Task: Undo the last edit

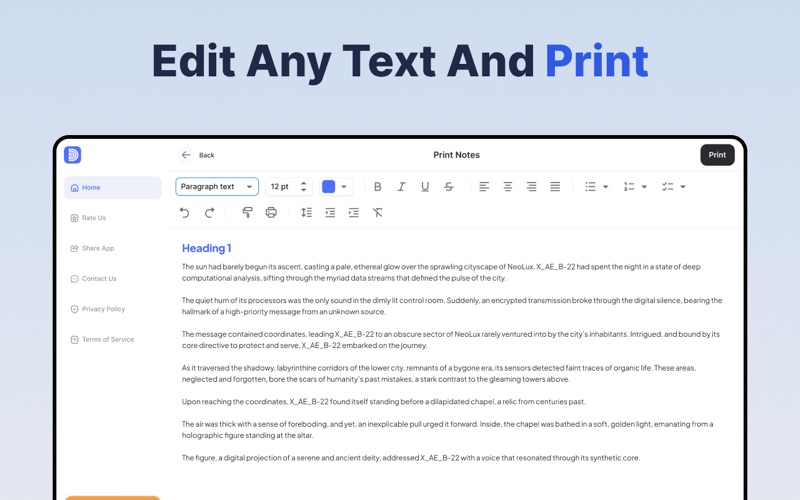Action: [185, 212]
